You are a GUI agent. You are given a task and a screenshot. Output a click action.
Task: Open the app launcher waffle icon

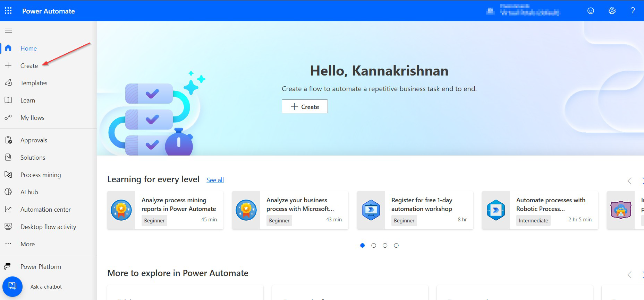point(8,11)
